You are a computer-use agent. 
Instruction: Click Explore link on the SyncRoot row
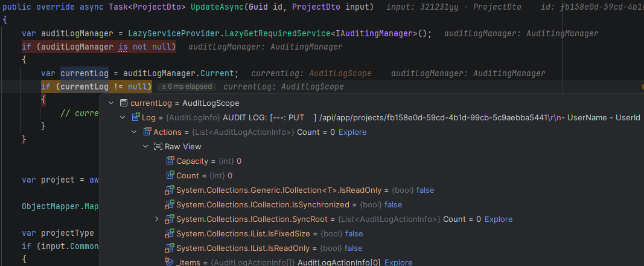tap(498, 219)
